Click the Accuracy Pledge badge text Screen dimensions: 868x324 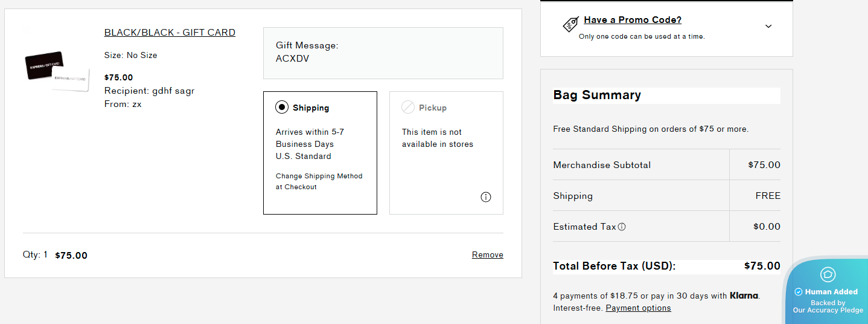pyautogui.click(x=828, y=306)
